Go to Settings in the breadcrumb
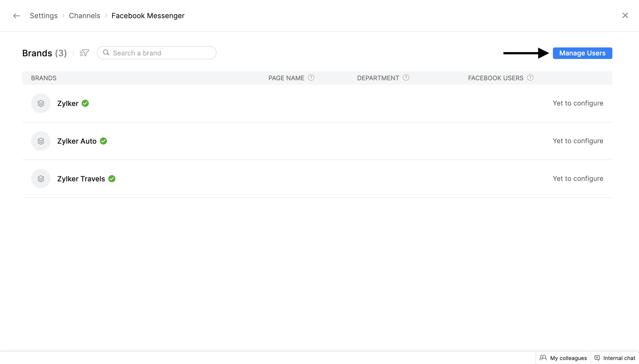The height and width of the screenshot is (364, 639). click(x=43, y=16)
